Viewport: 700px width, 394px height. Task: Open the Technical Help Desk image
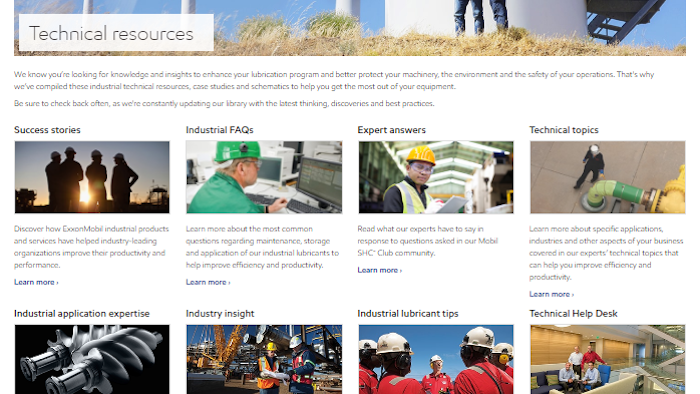[x=608, y=359]
